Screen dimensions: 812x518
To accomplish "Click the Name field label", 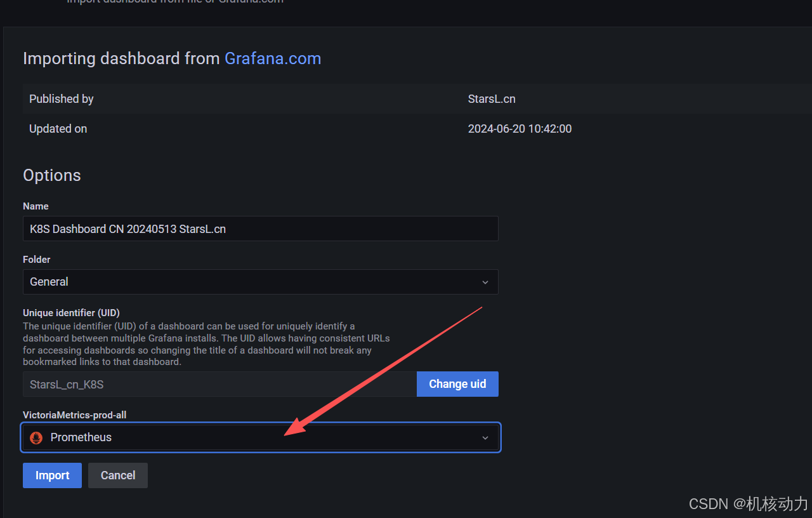I will [x=36, y=206].
